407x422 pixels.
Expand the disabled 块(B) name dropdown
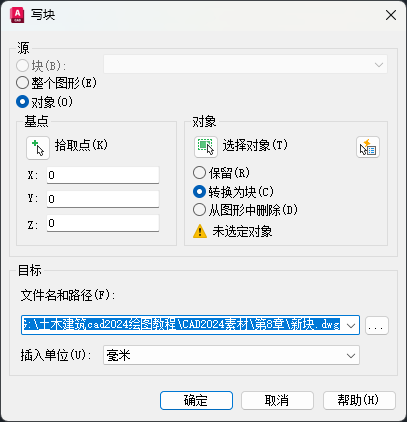point(245,64)
